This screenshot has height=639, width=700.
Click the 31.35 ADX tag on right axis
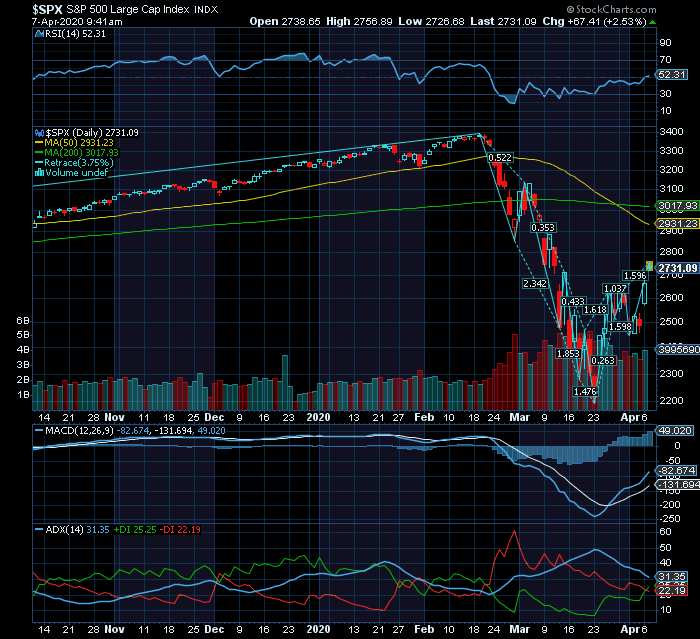click(x=672, y=576)
